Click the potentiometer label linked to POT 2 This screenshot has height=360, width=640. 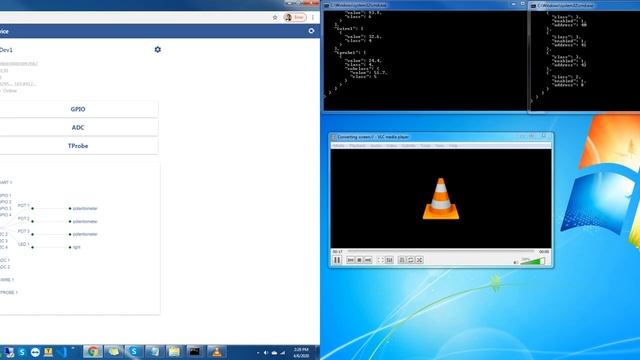(85, 222)
